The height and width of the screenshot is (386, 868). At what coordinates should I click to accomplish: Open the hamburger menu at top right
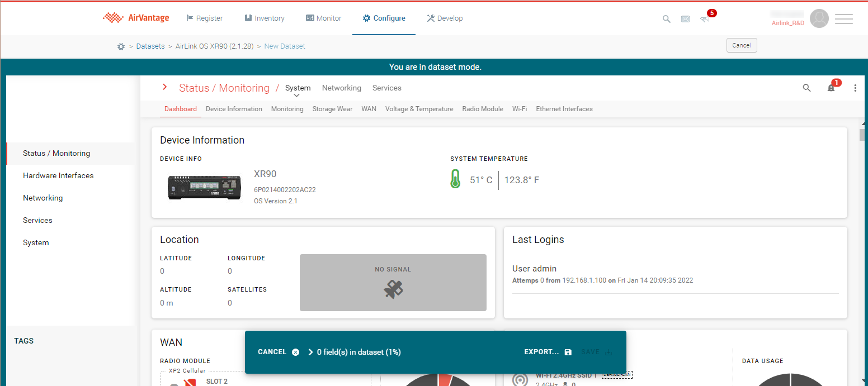843,19
